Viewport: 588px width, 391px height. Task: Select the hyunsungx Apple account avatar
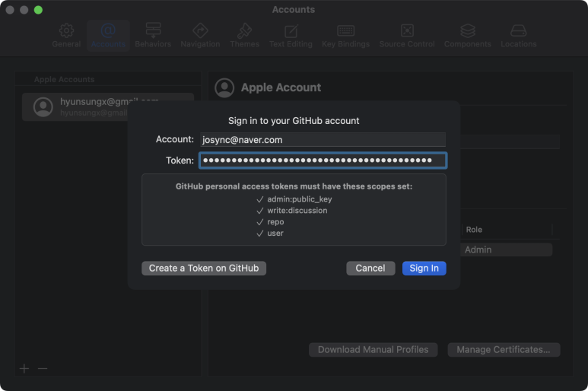pos(43,107)
